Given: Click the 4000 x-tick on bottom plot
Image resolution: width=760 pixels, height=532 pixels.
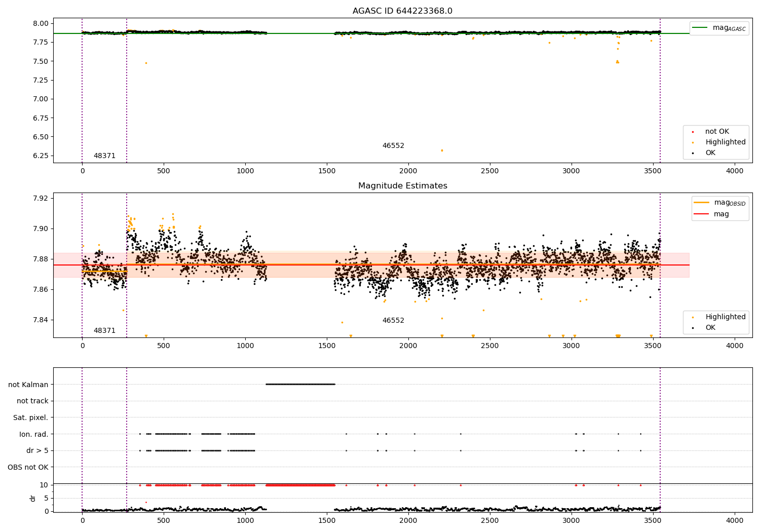Looking at the screenshot, I should click(735, 520).
